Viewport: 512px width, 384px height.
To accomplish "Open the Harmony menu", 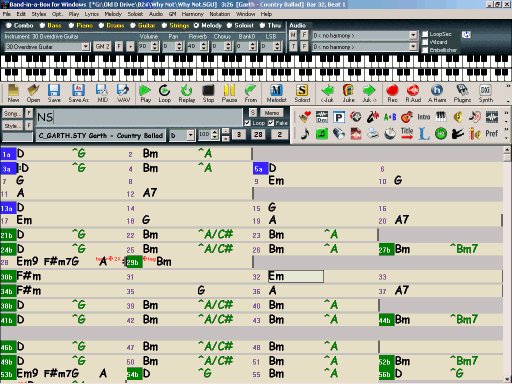I will coord(192,14).
